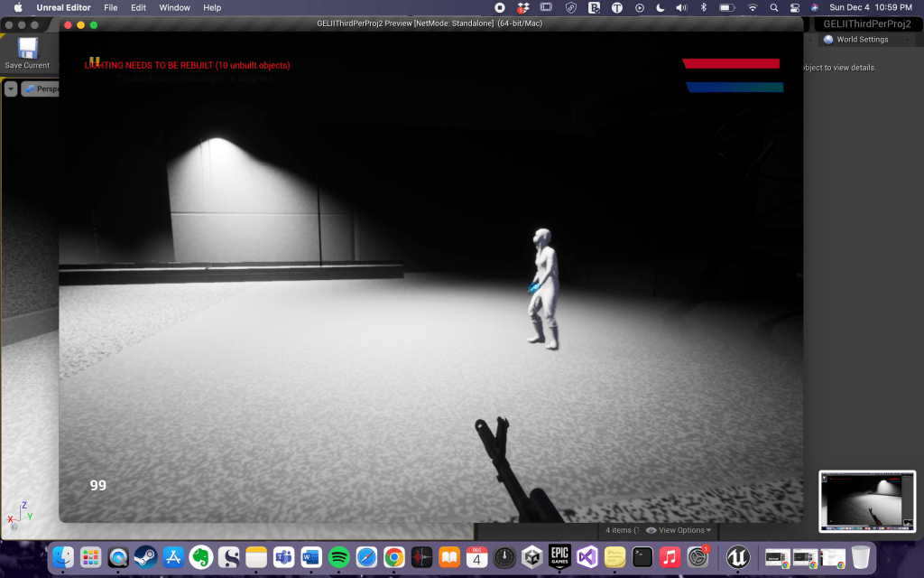Open Spotify from the dock
924x578 pixels.
pos(339,557)
